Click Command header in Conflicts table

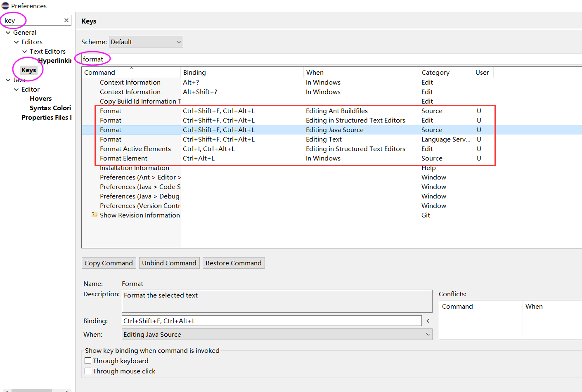pos(481,306)
